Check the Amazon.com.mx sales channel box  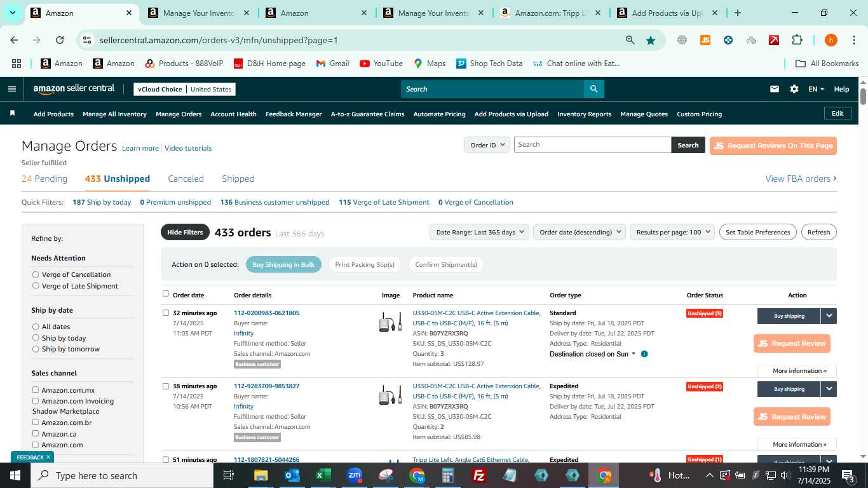[36, 390]
